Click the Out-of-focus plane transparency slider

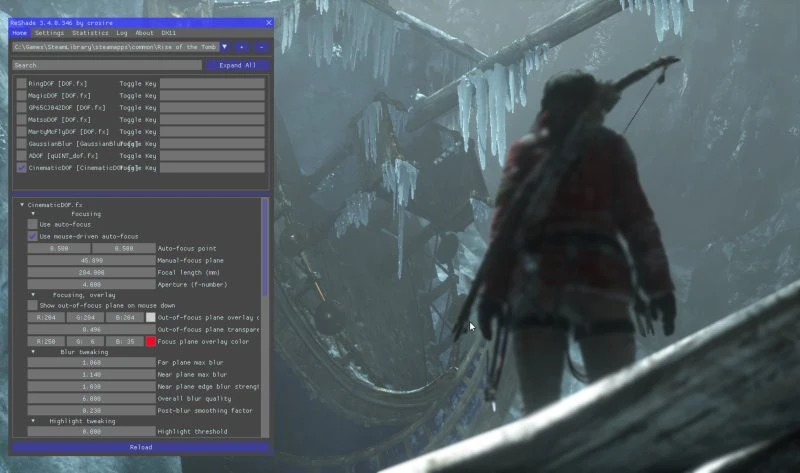pyautogui.click(x=91, y=330)
